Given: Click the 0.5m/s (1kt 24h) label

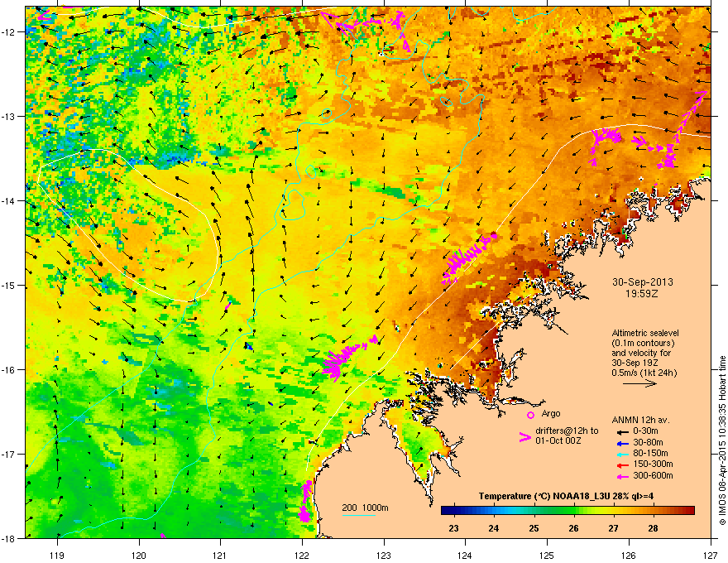Looking at the screenshot, I should click(644, 373).
